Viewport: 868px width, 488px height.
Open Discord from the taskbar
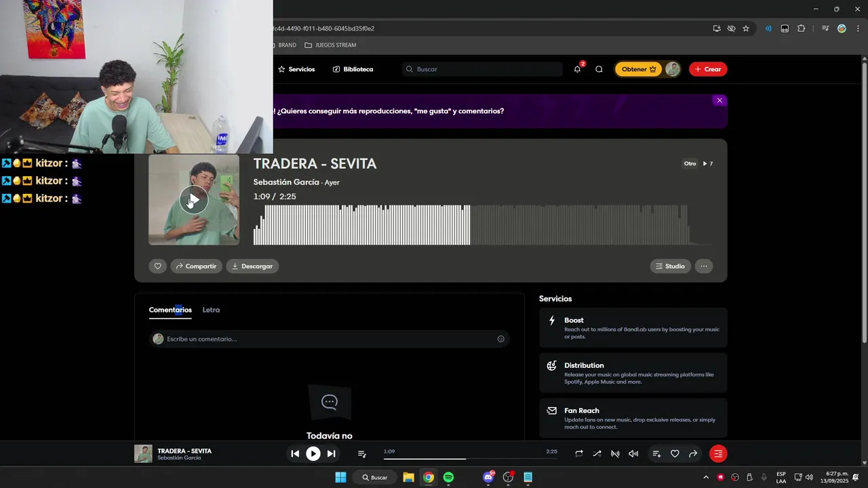point(488,477)
